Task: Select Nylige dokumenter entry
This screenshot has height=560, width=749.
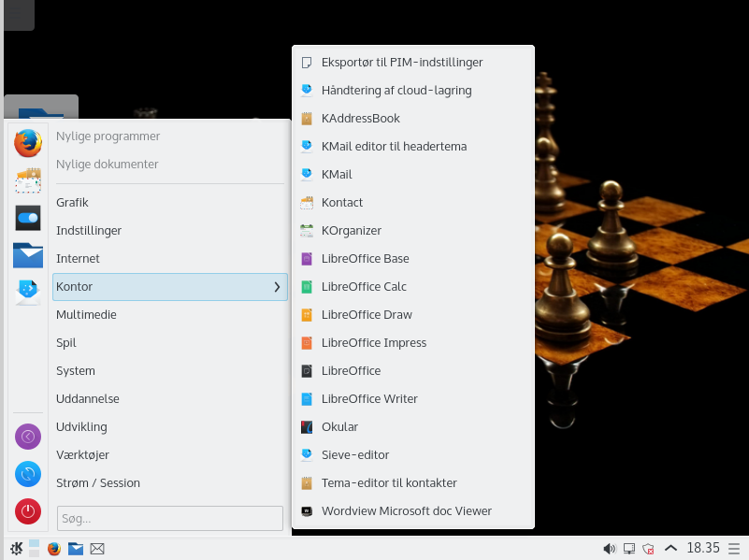Action: (170, 165)
